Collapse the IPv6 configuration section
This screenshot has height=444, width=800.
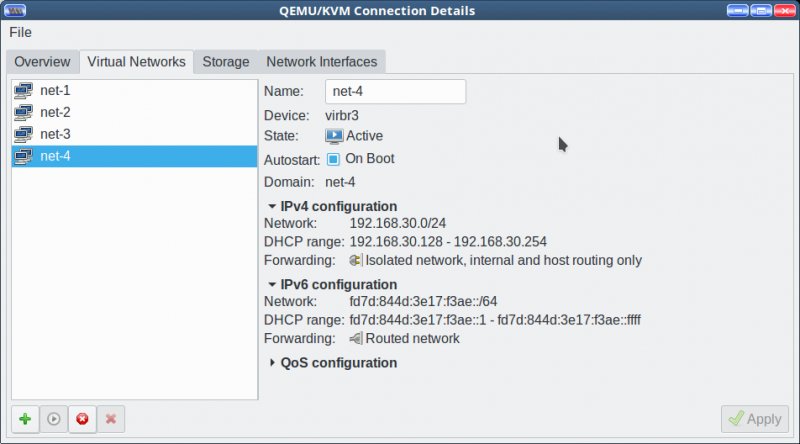pos(272,284)
